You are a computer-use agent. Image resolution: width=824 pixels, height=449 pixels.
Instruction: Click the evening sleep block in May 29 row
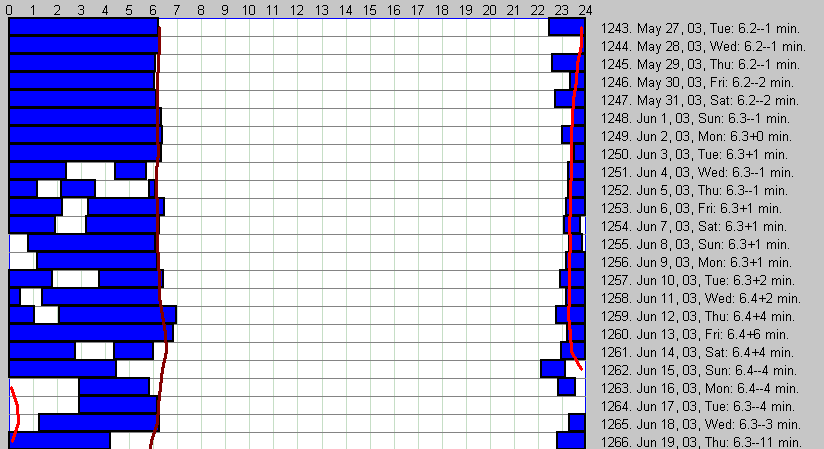pyautogui.click(x=565, y=63)
